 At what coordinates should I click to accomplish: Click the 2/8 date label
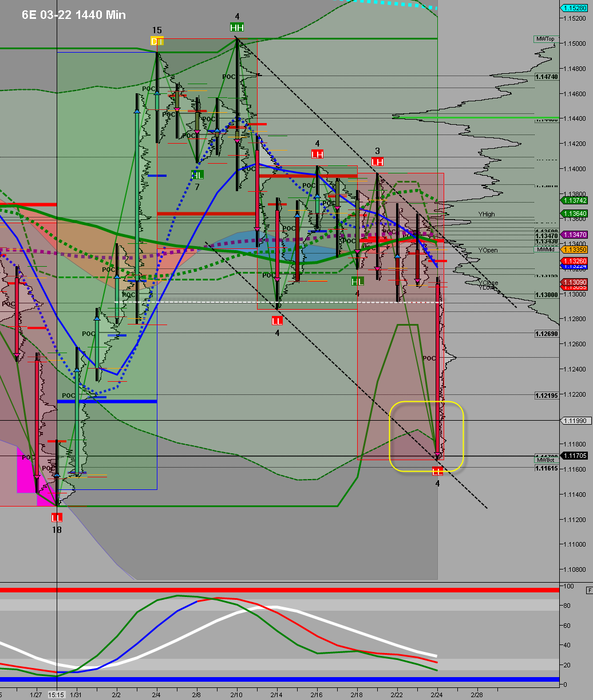point(197,695)
